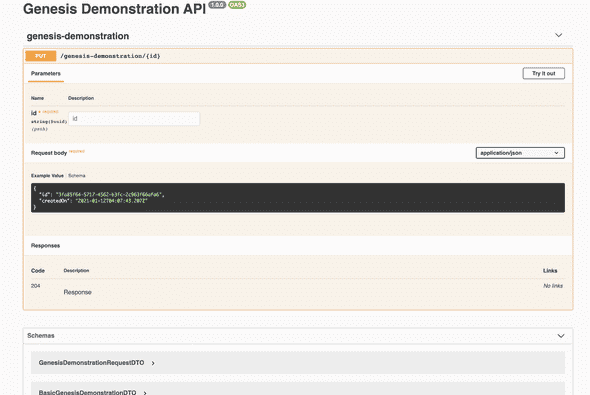Click the Schemas section title
590x395 pixels.
coord(41,336)
